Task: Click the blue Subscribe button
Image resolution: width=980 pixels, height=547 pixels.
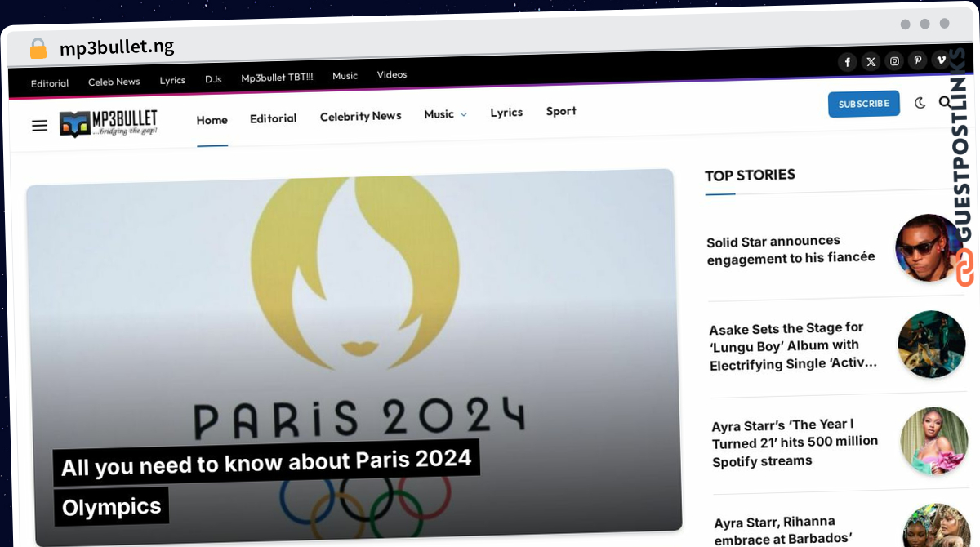Action: coord(864,104)
